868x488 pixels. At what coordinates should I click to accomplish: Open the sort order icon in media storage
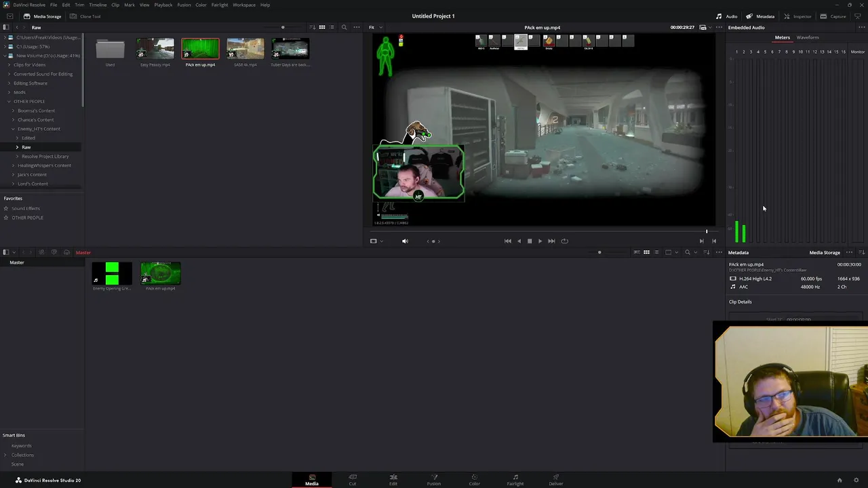click(312, 27)
